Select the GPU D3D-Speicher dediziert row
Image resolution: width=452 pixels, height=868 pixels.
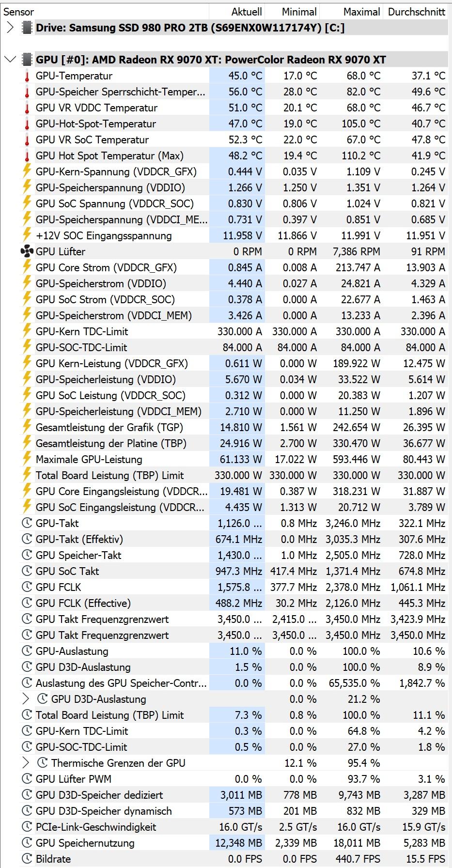point(234,795)
